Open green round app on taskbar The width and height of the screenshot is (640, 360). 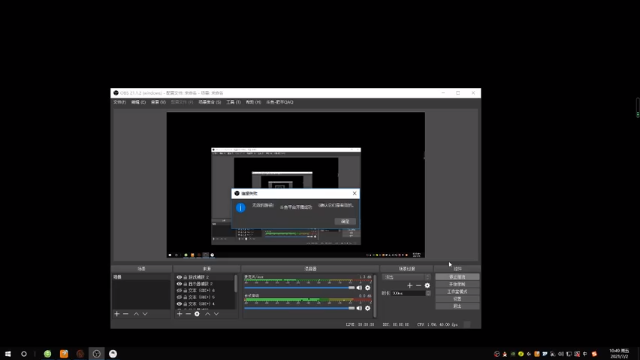(x=47, y=354)
